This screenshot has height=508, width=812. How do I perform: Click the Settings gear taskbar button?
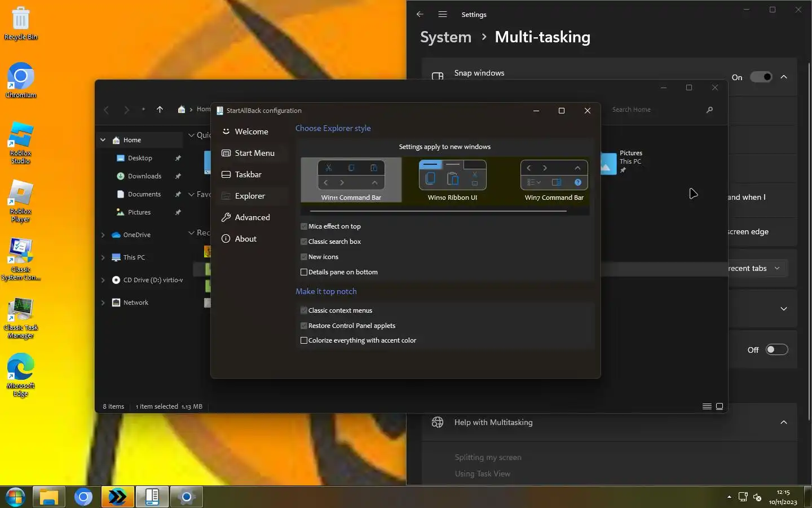click(x=186, y=497)
